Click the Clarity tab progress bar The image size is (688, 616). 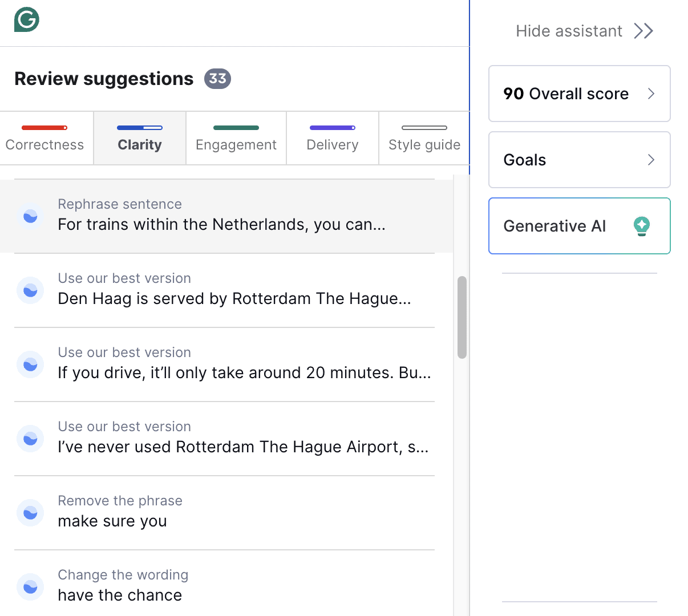coord(140,128)
